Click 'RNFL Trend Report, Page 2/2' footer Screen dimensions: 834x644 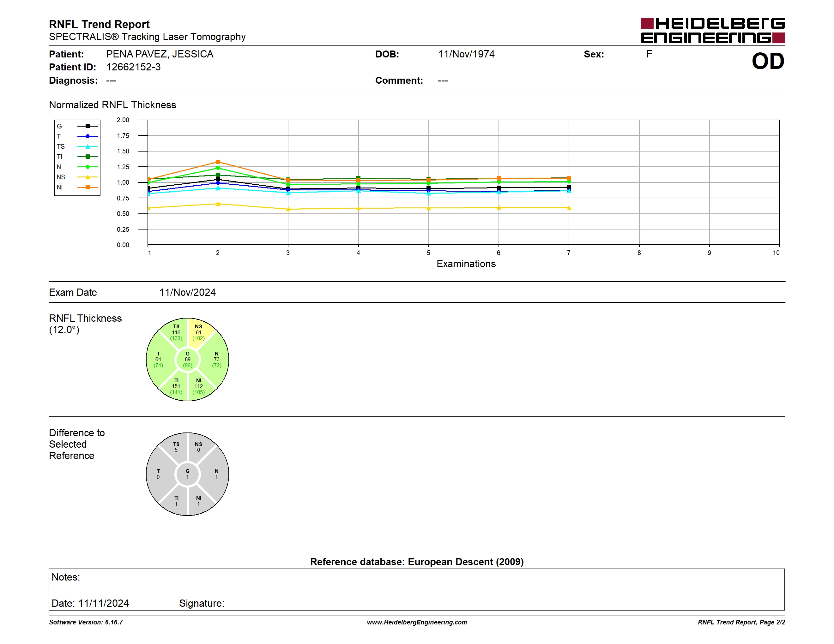coord(741,622)
